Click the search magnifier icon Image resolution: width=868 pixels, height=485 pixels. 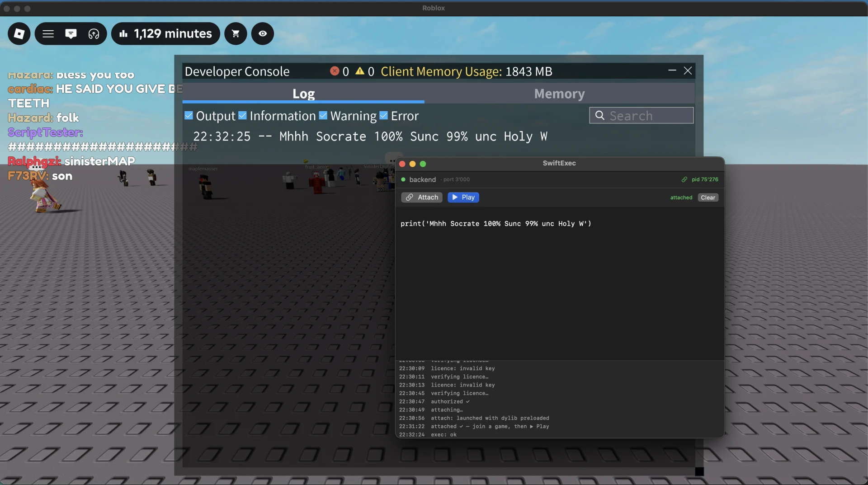click(x=600, y=115)
